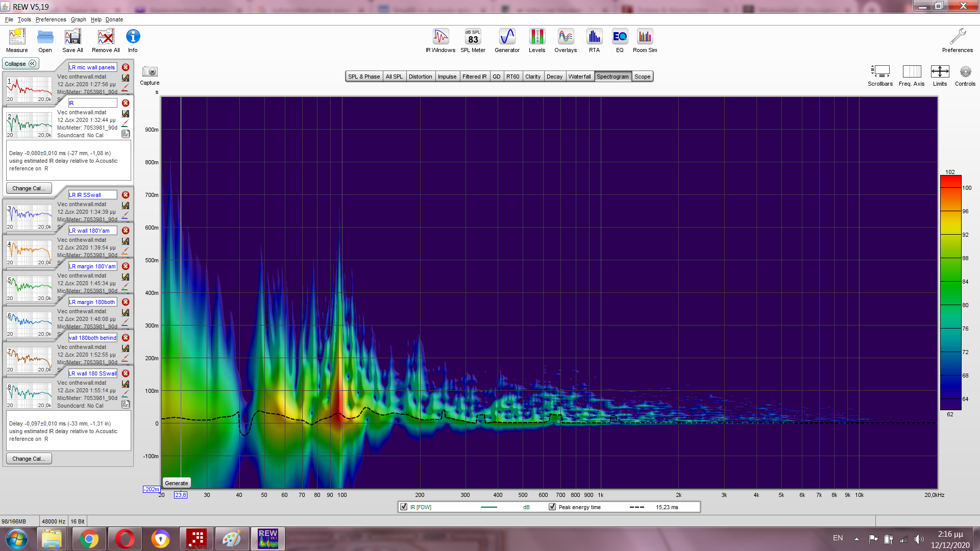980x551 pixels.
Task: Open Opera browser from taskbar
Action: 125,539
